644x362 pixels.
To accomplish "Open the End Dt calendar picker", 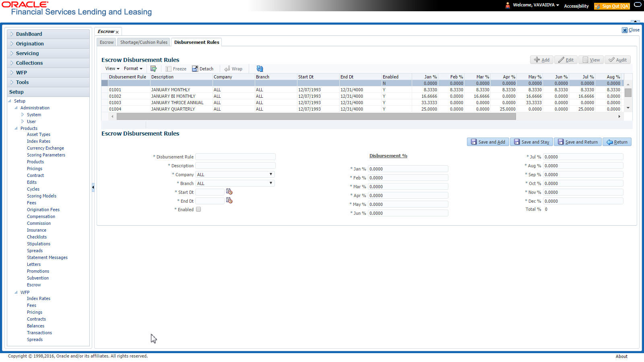I will pyautogui.click(x=229, y=200).
